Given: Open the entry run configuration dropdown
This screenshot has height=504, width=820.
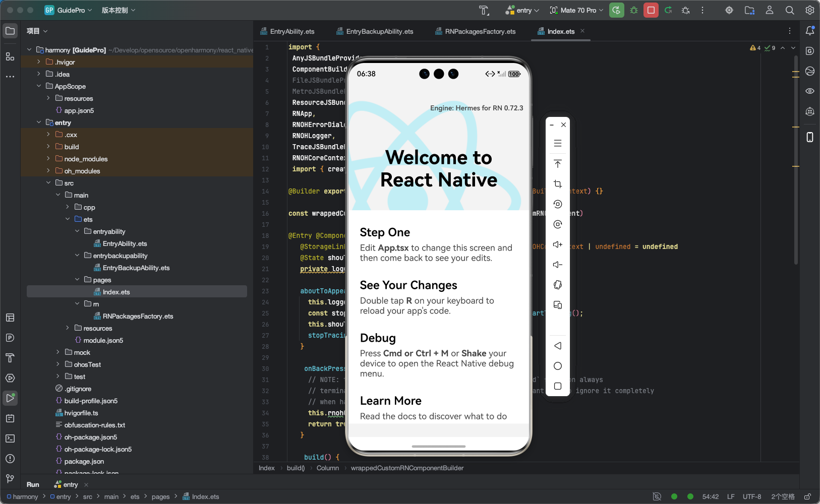Looking at the screenshot, I should pyautogui.click(x=522, y=10).
